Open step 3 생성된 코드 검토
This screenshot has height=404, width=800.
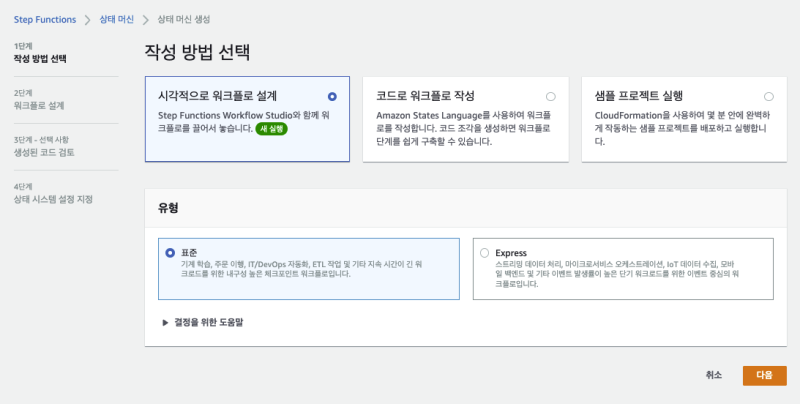44,152
